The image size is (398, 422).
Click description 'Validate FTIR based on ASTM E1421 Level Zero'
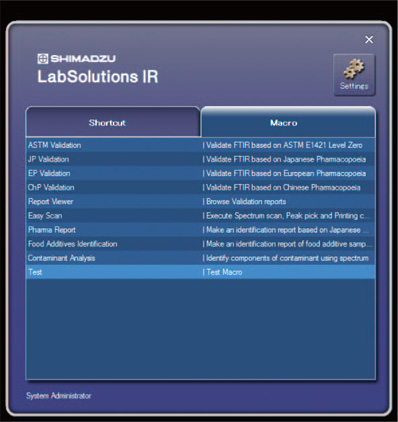[284, 145]
